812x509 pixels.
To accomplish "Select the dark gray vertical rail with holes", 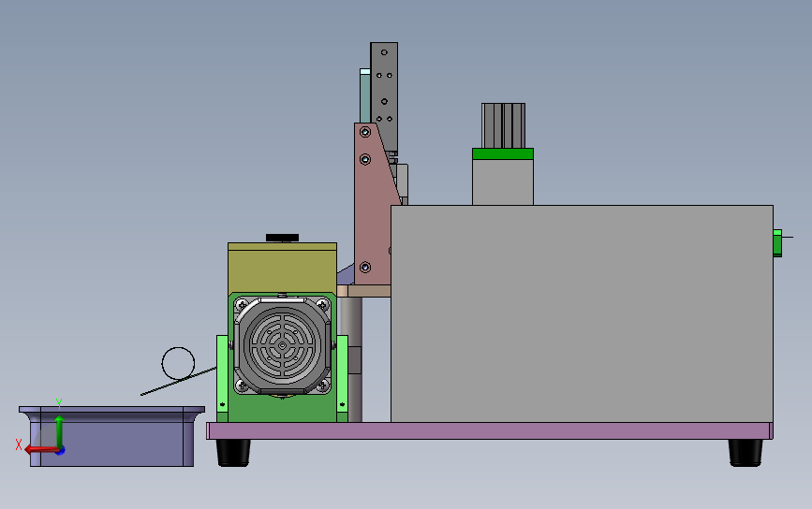I will click(384, 96).
